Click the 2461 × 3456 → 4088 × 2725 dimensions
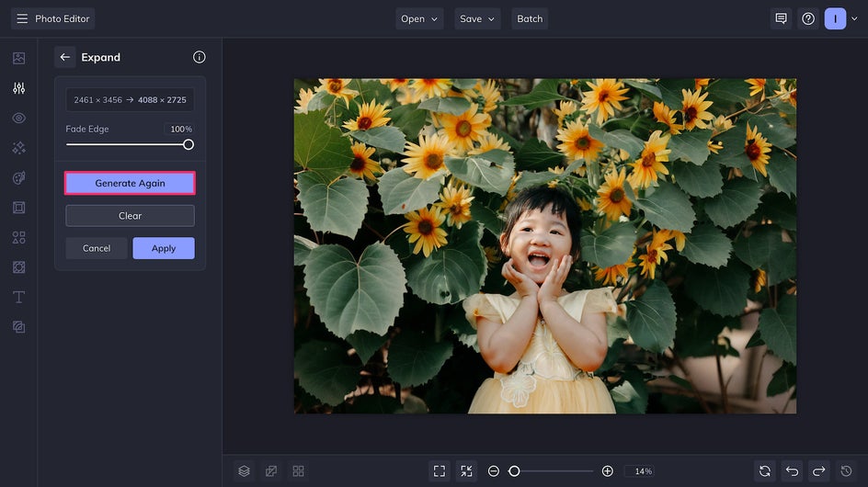Screen dimensions: 868x487 (130, 100)
